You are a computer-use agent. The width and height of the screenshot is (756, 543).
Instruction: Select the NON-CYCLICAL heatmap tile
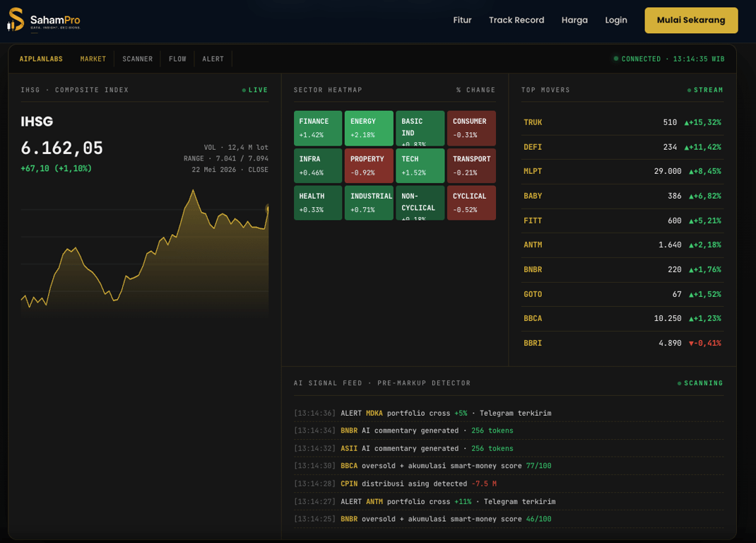click(420, 203)
